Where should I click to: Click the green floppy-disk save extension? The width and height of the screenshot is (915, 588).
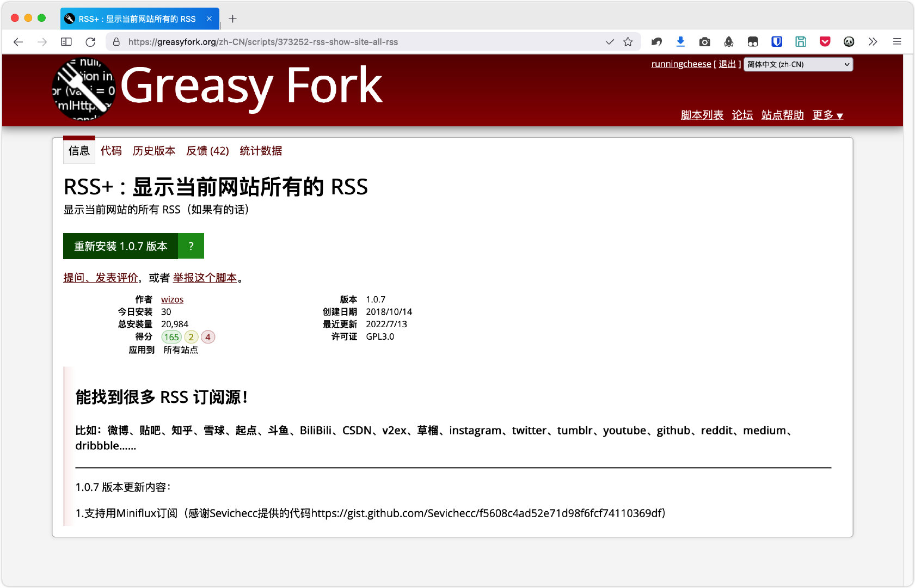(x=801, y=42)
